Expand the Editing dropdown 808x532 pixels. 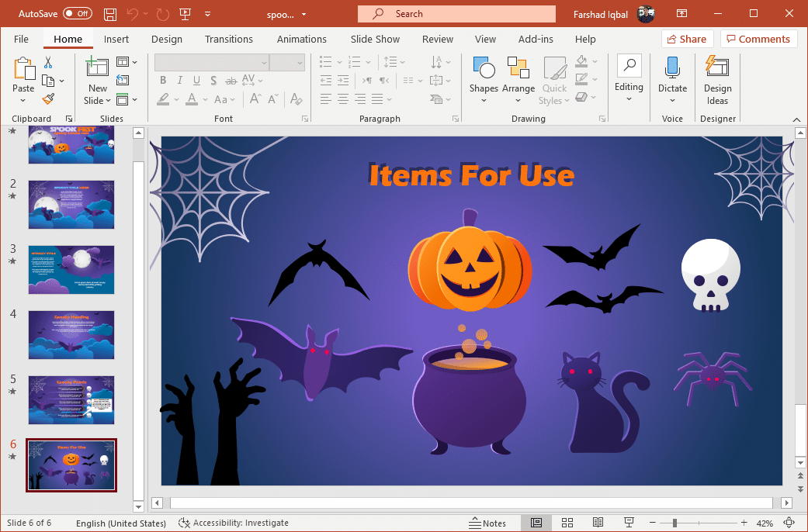(629, 78)
